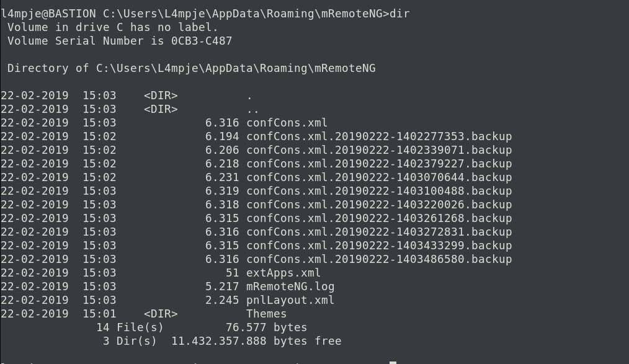
Task: Click the backup file ending in 1403100488
Action: pos(379,191)
